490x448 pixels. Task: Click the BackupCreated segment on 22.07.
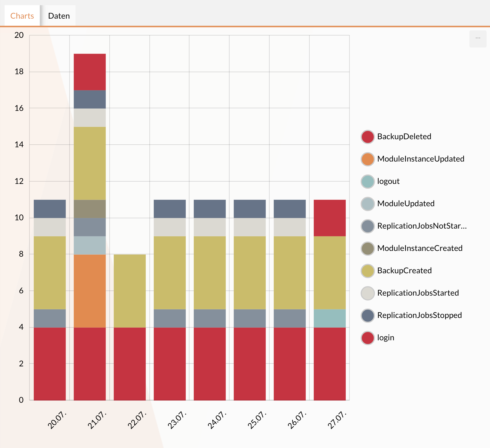click(130, 291)
